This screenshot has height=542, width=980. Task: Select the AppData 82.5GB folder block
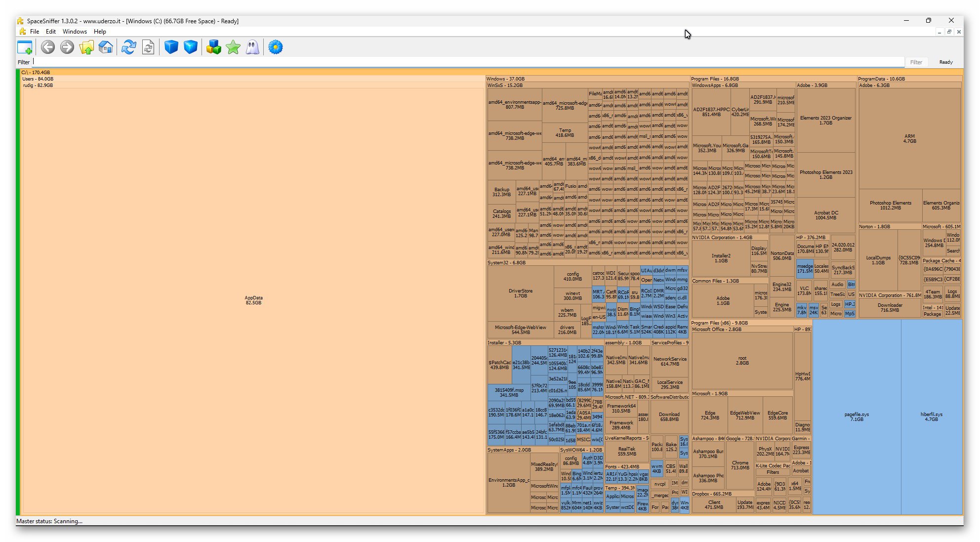pos(253,300)
